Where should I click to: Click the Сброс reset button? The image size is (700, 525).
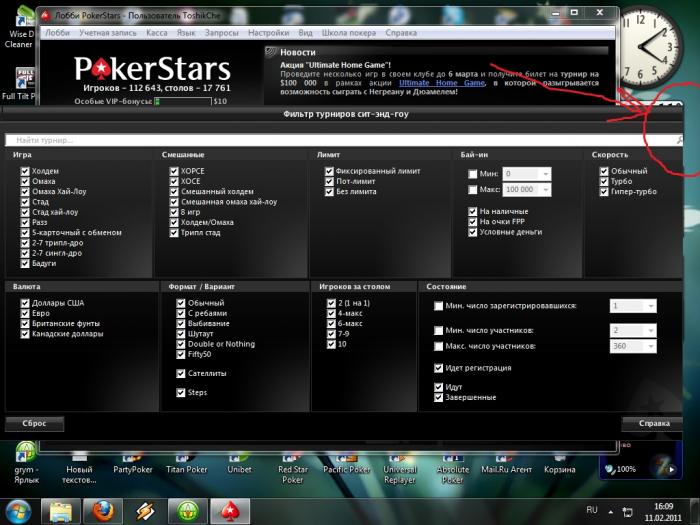(34, 423)
